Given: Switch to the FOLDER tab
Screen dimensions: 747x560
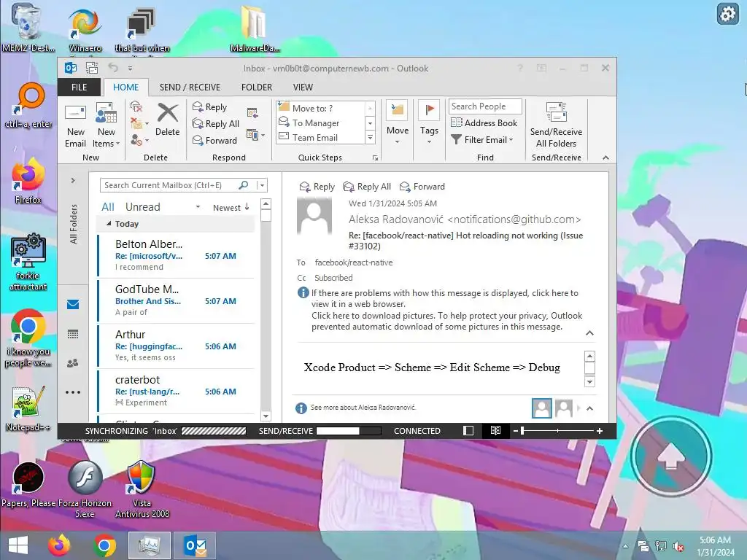Looking at the screenshot, I should click(x=256, y=87).
